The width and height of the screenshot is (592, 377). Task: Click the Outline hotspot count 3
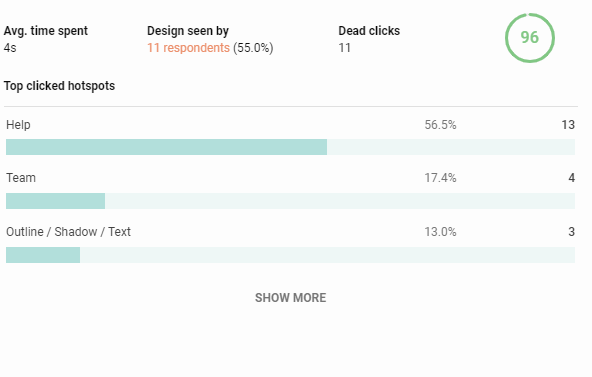(572, 232)
